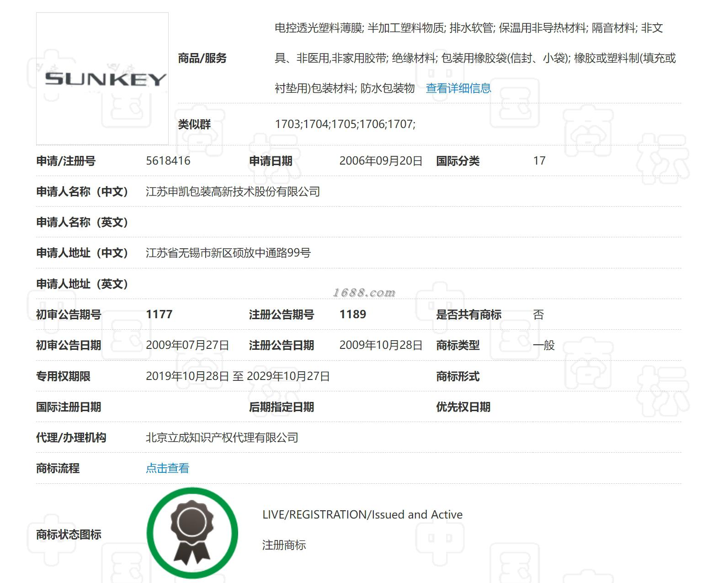Select application date 2006年09月20日
The height and width of the screenshot is (583, 728).
381,161
